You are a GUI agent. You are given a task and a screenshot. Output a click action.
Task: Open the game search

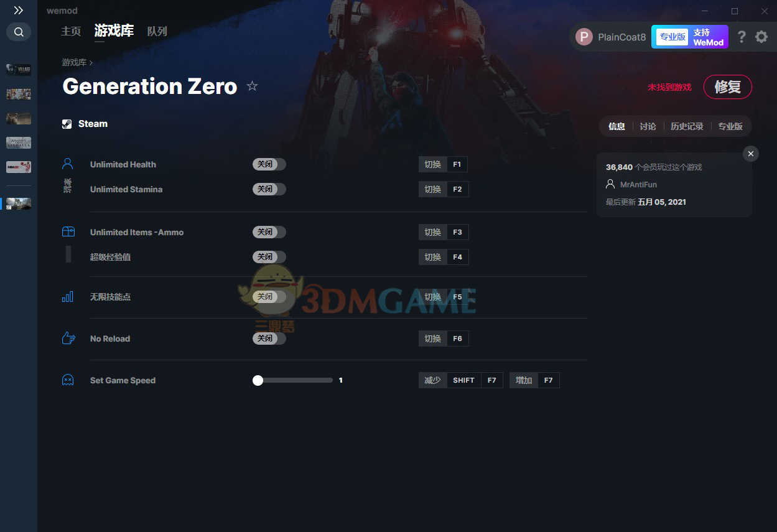tap(19, 32)
